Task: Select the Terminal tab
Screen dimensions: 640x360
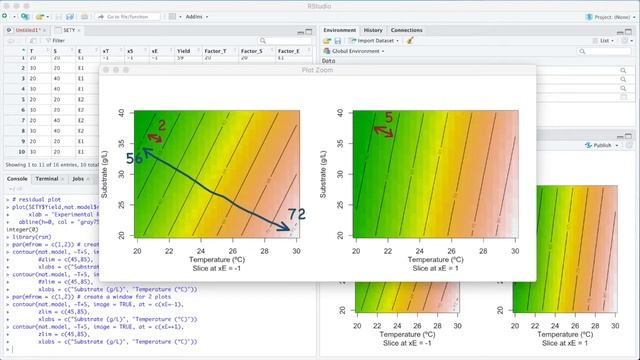Action: 47,179
